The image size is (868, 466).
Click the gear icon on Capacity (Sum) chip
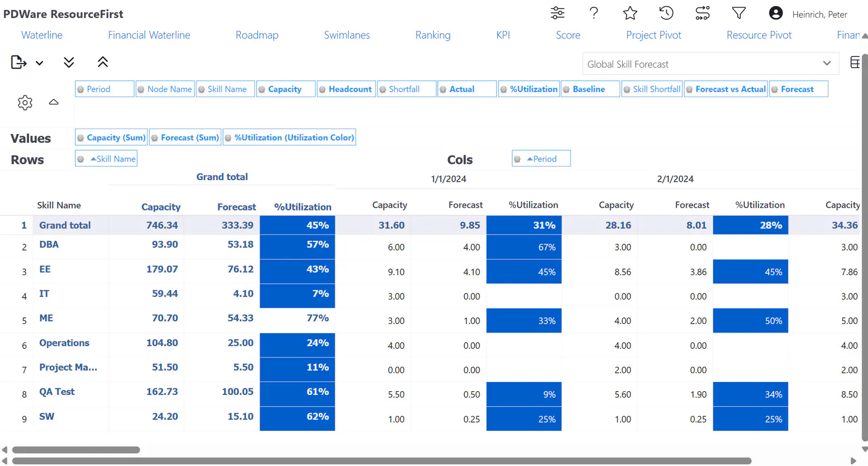[81, 138]
